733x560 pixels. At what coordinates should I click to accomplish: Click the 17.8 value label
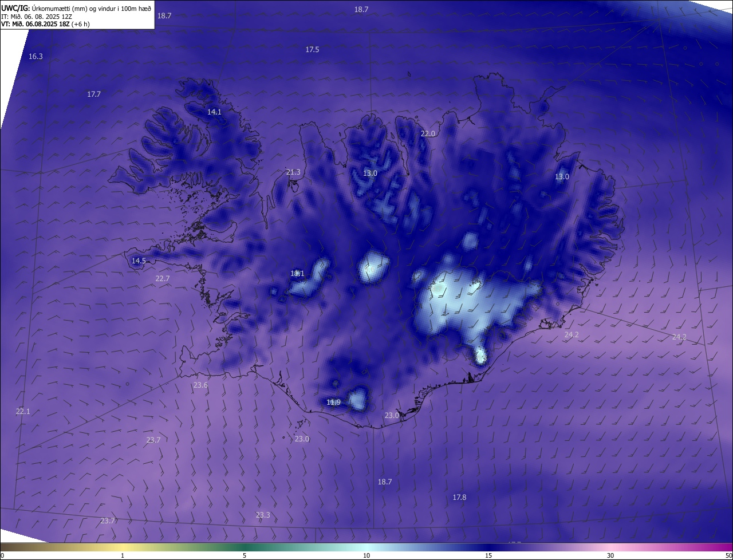(459, 497)
